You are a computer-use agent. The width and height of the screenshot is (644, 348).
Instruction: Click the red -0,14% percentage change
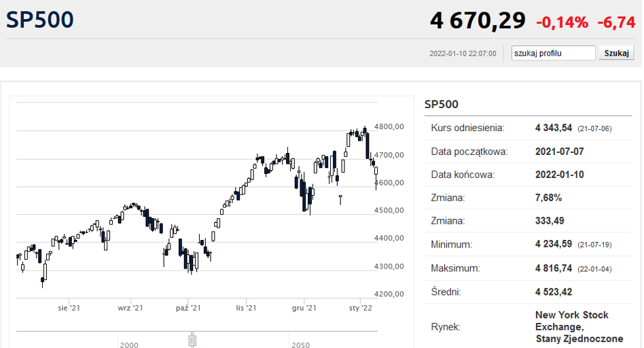[562, 22]
